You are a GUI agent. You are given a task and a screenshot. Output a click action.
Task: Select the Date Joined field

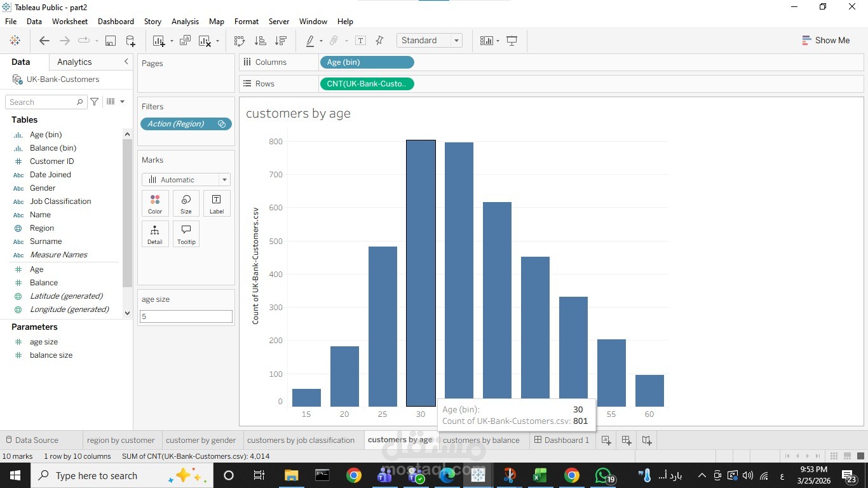click(50, 175)
